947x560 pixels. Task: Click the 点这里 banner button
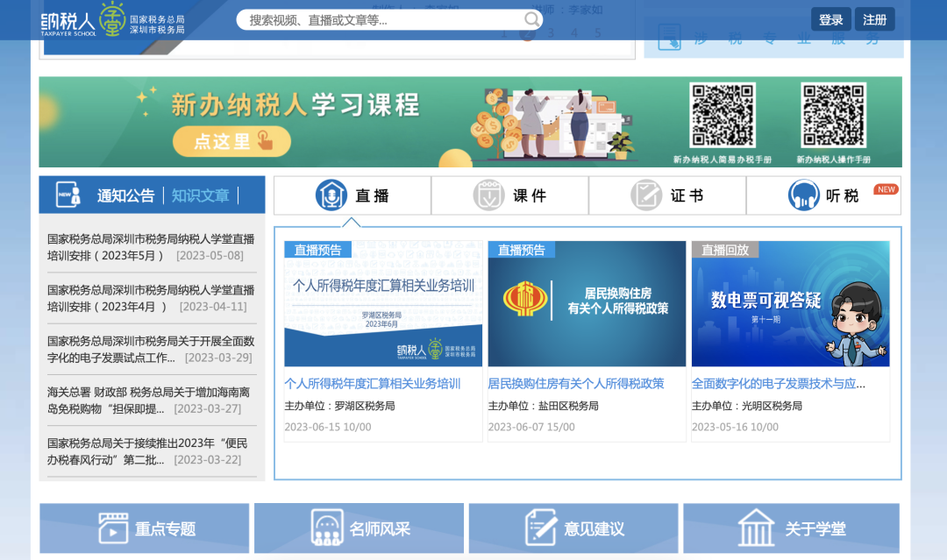231,141
